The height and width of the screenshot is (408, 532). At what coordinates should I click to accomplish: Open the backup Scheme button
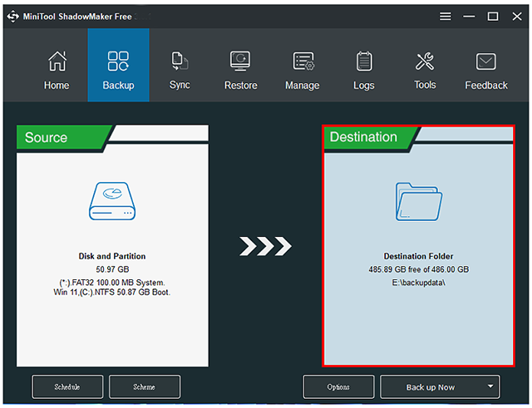[145, 386]
